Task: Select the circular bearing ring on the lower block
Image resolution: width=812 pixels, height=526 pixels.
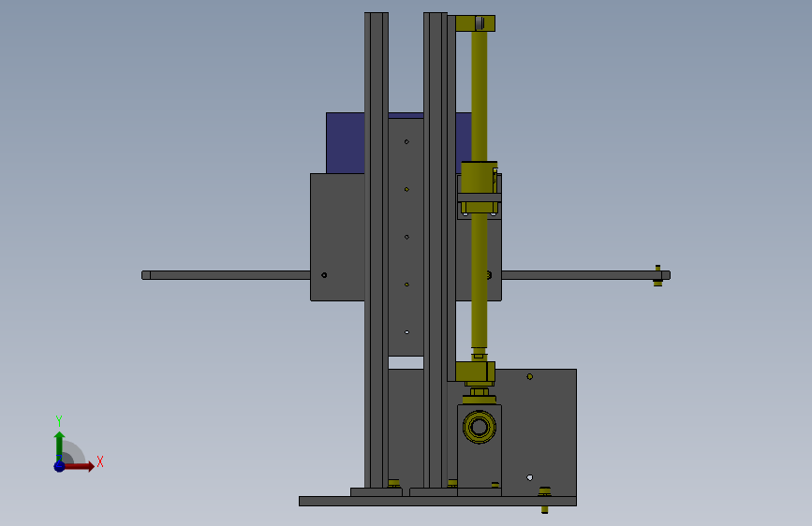Action: (x=480, y=427)
